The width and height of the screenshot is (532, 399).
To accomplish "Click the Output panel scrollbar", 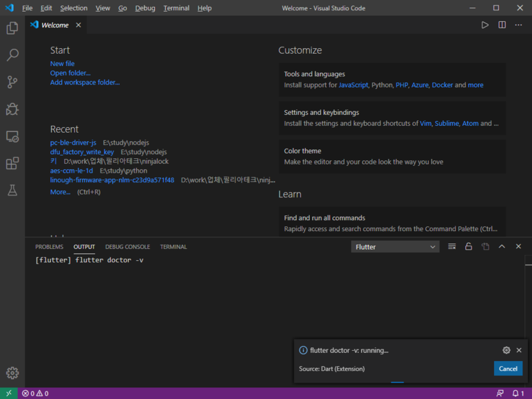I will 529,321.
